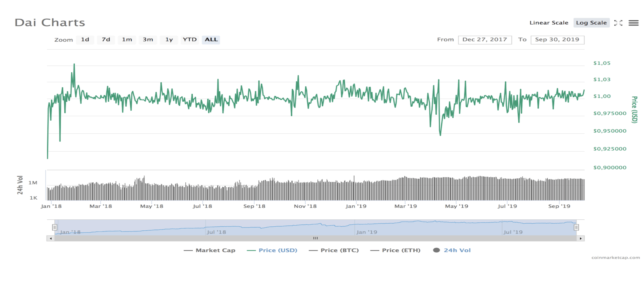Click the May '19 x-axis label

tap(456, 206)
